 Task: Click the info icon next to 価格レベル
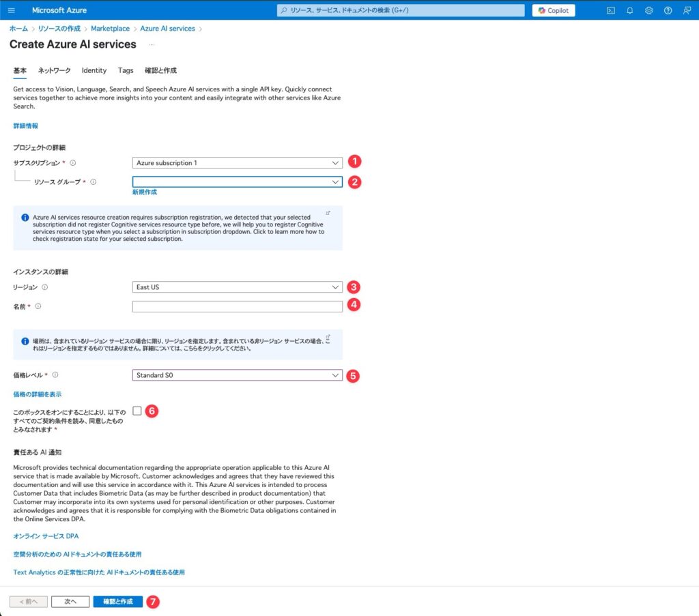(x=55, y=375)
